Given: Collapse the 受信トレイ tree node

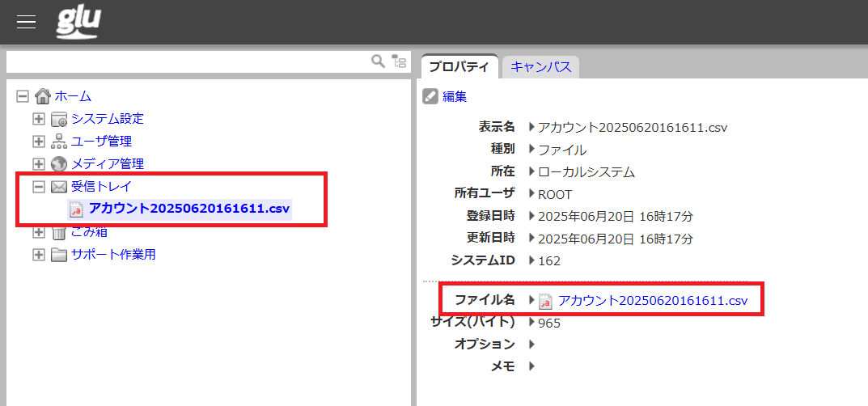Looking at the screenshot, I should click(38, 187).
